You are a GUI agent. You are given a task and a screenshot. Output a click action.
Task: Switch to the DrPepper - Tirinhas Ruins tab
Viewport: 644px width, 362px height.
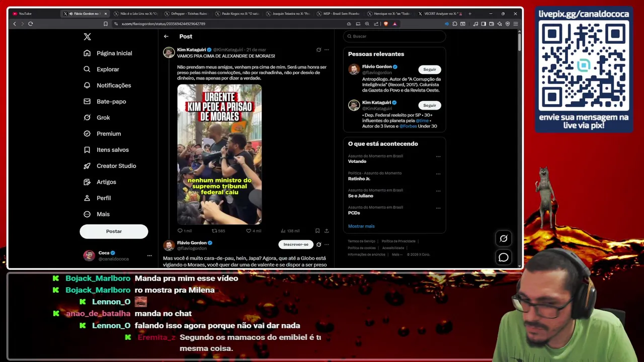click(187, 14)
